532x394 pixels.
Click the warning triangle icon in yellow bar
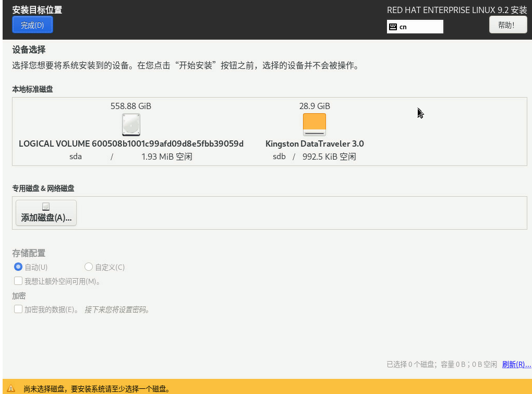[x=11, y=389]
